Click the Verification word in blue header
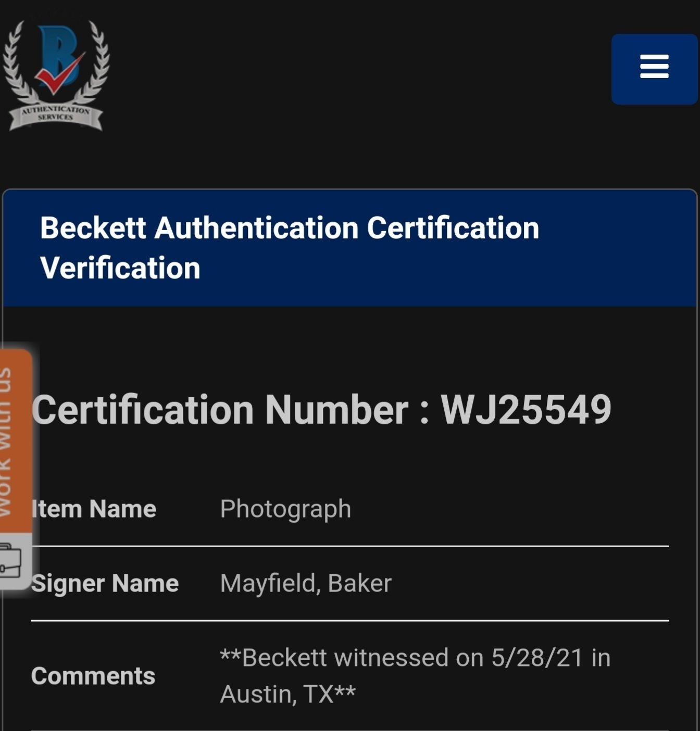Viewport: 700px width, 731px height. 120,268
